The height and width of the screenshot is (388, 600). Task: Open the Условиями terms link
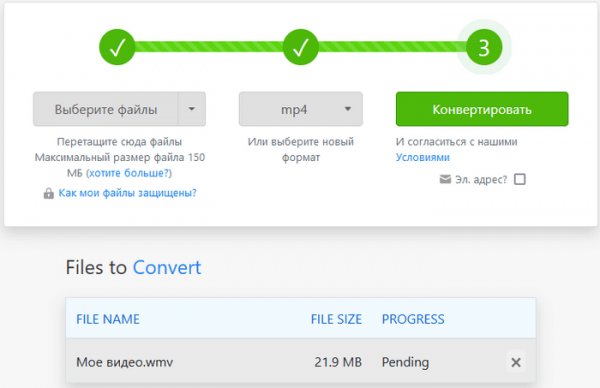coord(422,157)
